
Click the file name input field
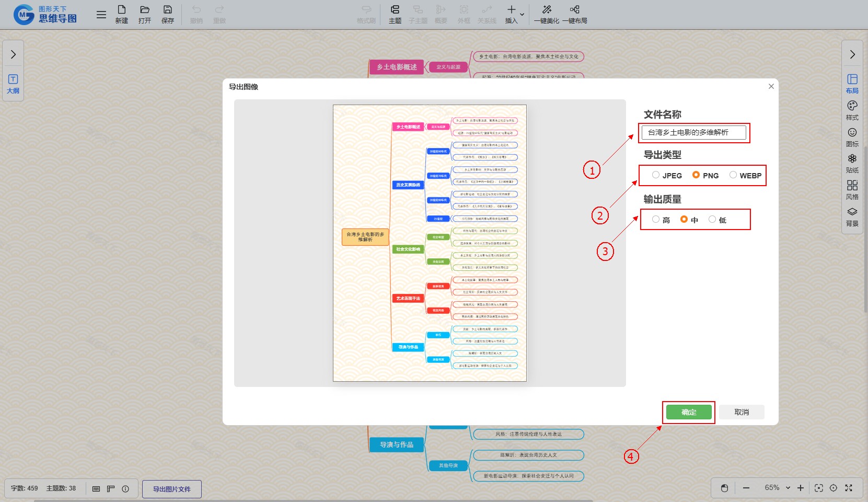[693, 132]
